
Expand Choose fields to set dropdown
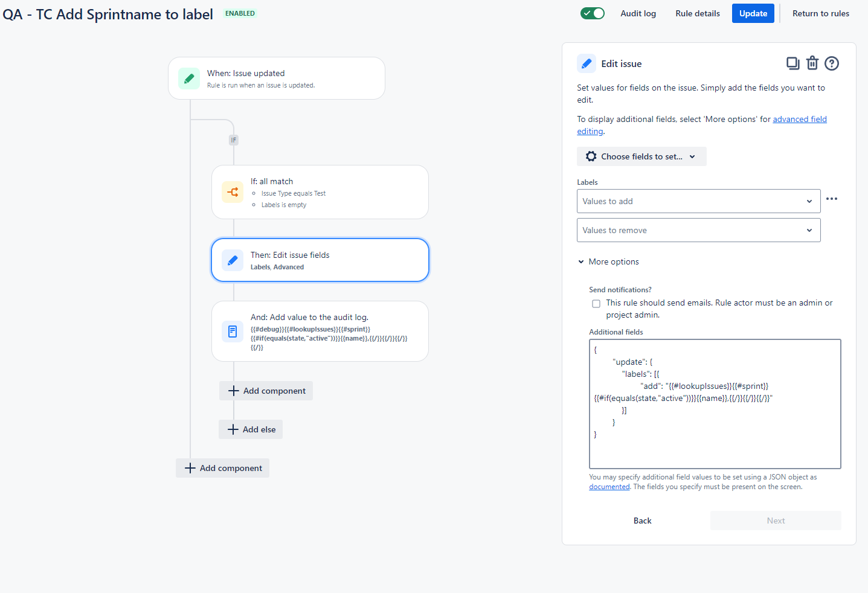point(641,156)
